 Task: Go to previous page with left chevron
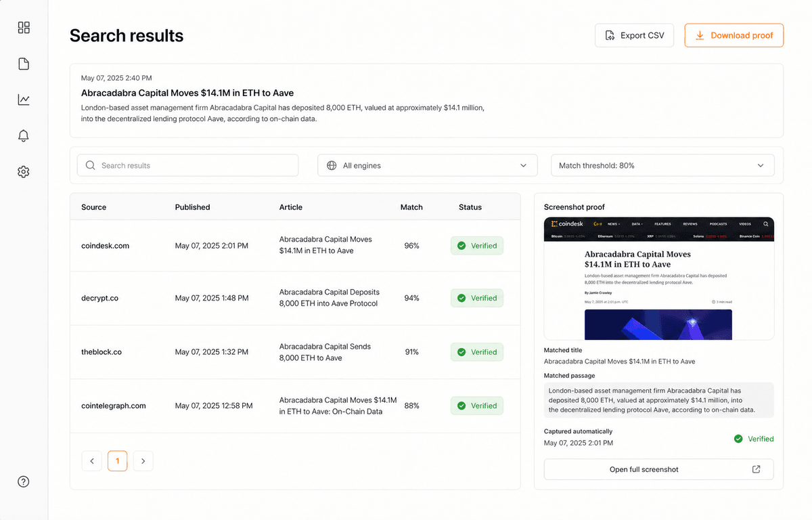[92, 461]
